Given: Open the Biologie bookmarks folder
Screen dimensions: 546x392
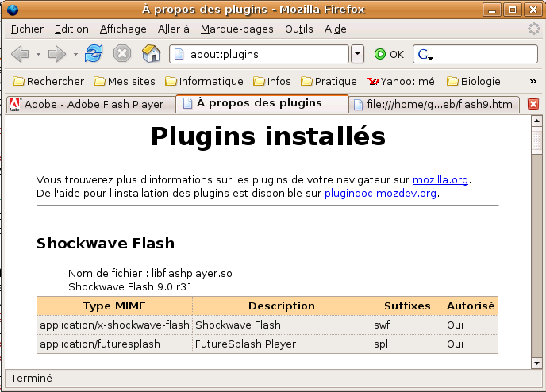Looking at the screenshot, I should point(474,81).
